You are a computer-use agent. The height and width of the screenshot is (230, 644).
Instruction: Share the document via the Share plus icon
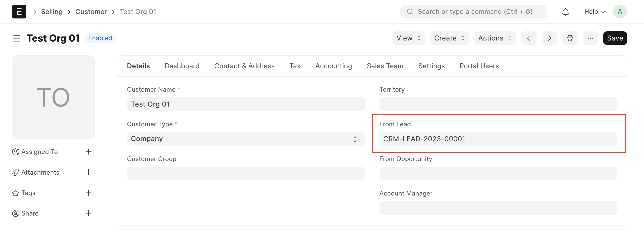coord(88,213)
